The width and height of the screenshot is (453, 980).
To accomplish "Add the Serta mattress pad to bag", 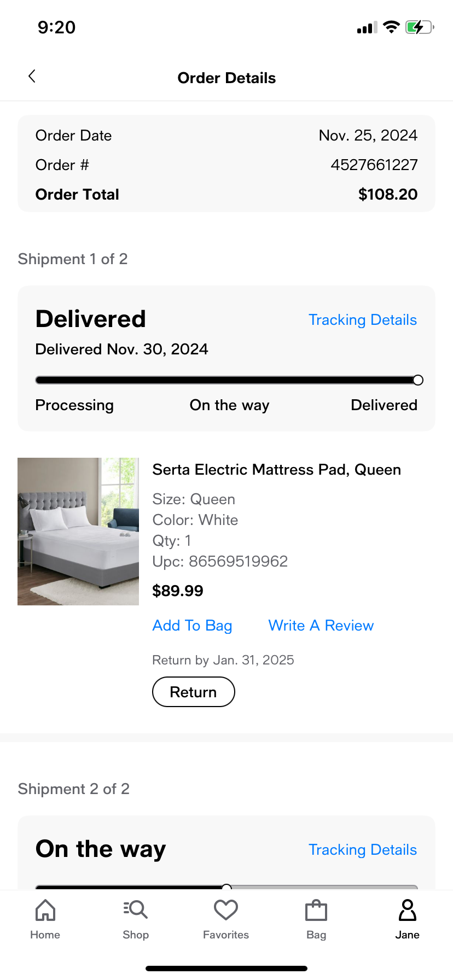I will 192,626.
